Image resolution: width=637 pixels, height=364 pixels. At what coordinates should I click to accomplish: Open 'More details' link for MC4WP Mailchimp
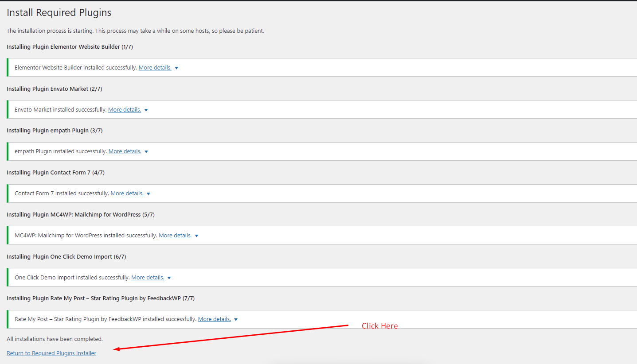(175, 236)
